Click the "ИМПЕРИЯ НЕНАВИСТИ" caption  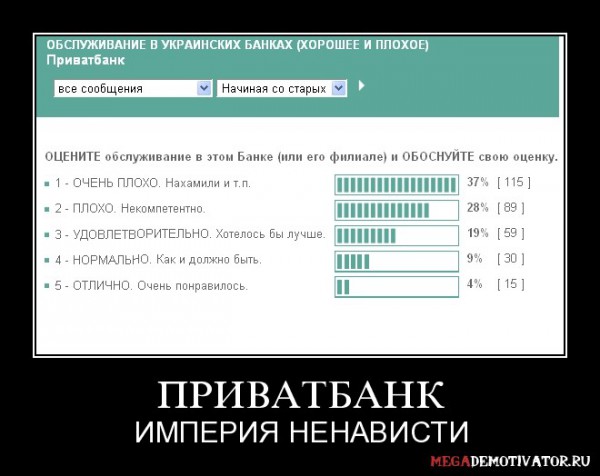pyautogui.click(x=302, y=432)
